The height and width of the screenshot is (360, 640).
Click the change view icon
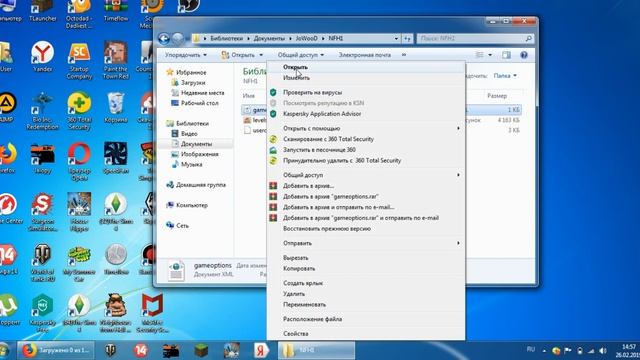(480, 55)
